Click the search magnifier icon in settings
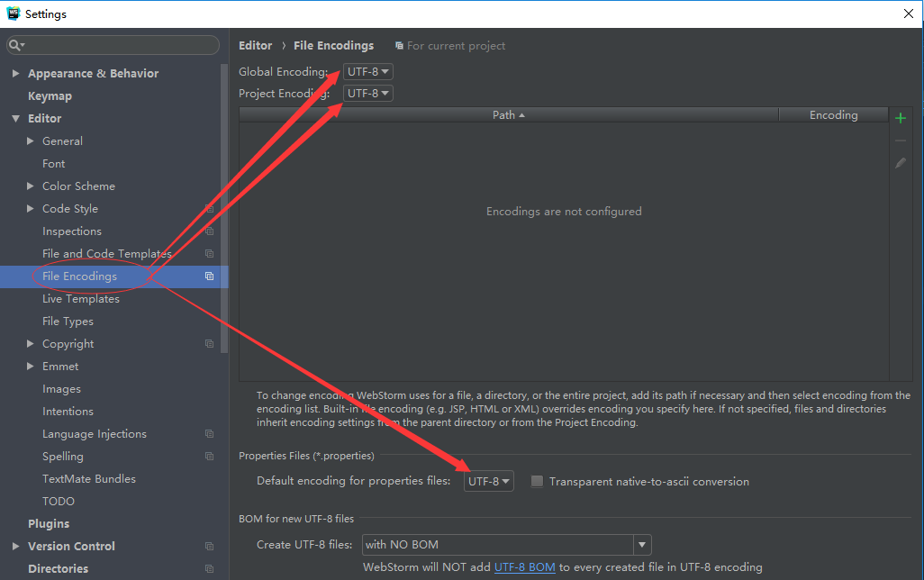Viewport: 924px width, 580px height. [16, 45]
